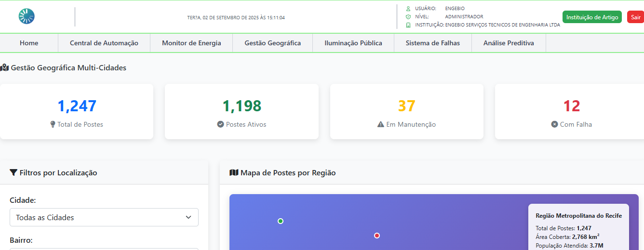Go to the Central de Automação tab
644x250 pixels.
click(x=104, y=43)
